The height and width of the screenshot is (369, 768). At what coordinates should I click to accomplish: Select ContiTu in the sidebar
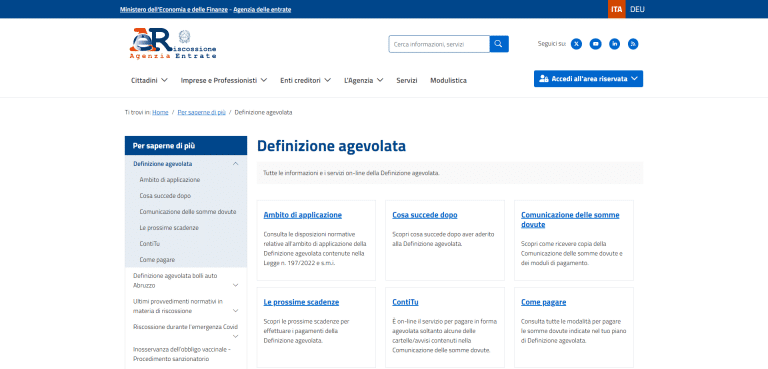[150, 244]
